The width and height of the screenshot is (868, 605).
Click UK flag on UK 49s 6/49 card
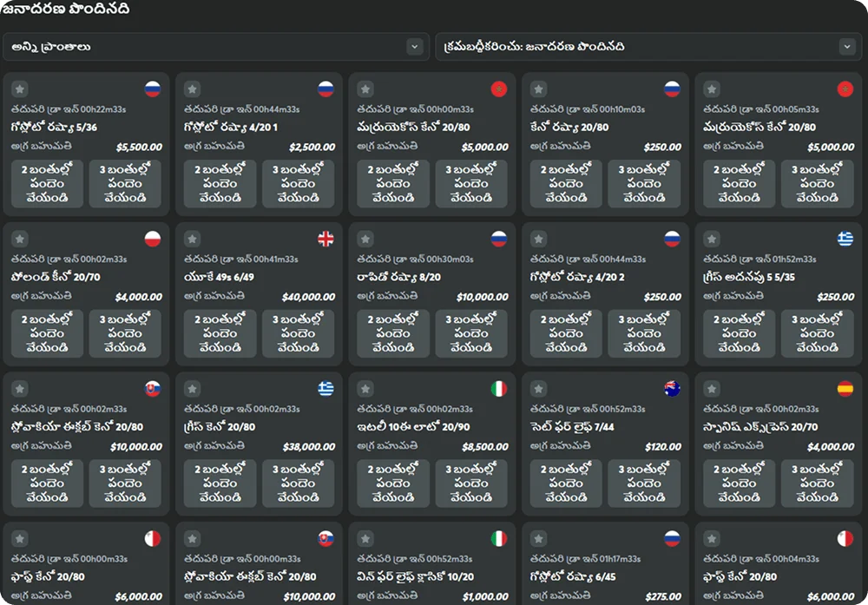click(325, 239)
